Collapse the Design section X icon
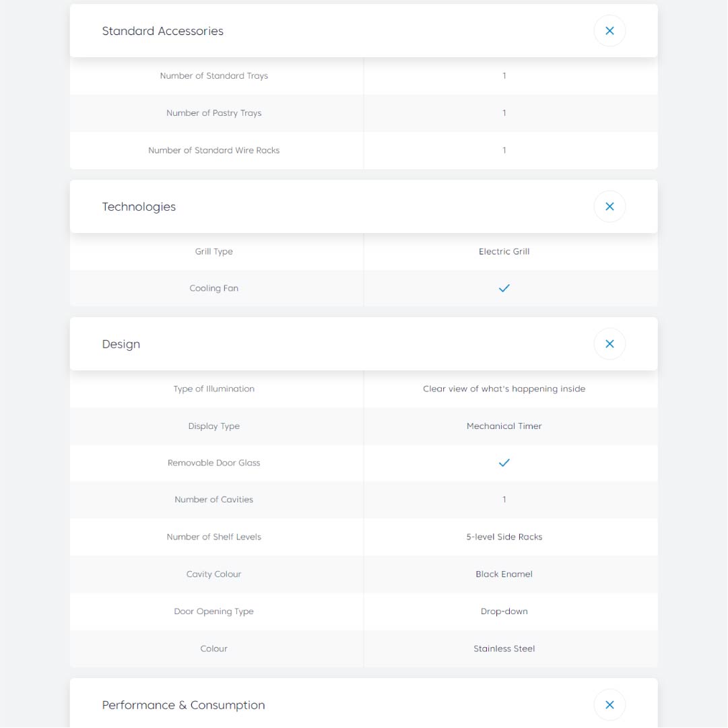This screenshot has height=728, width=728. tap(609, 344)
